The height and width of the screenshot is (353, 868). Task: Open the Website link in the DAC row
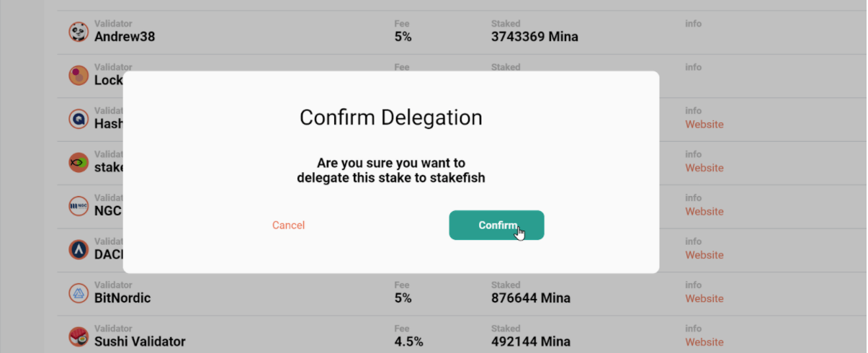click(704, 255)
